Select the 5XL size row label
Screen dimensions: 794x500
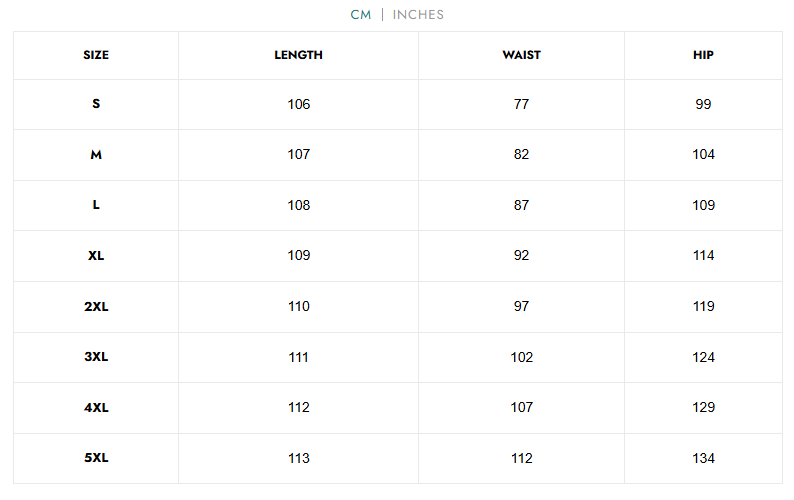tap(96, 458)
